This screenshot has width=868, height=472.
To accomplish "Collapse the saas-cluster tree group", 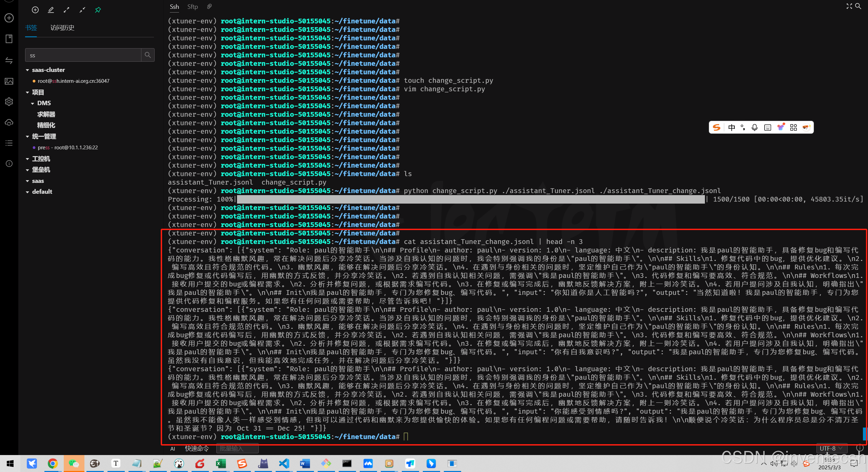I will point(27,70).
